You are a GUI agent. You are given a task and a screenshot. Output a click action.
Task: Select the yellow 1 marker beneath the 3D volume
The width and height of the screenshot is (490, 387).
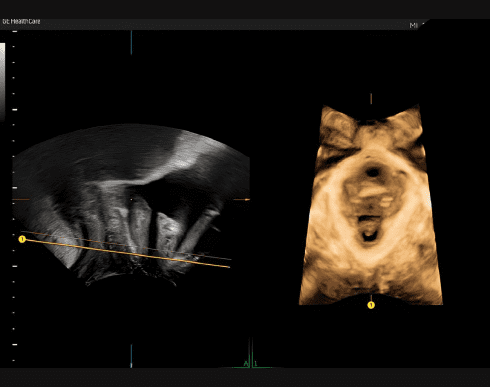[x=371, y=305]
